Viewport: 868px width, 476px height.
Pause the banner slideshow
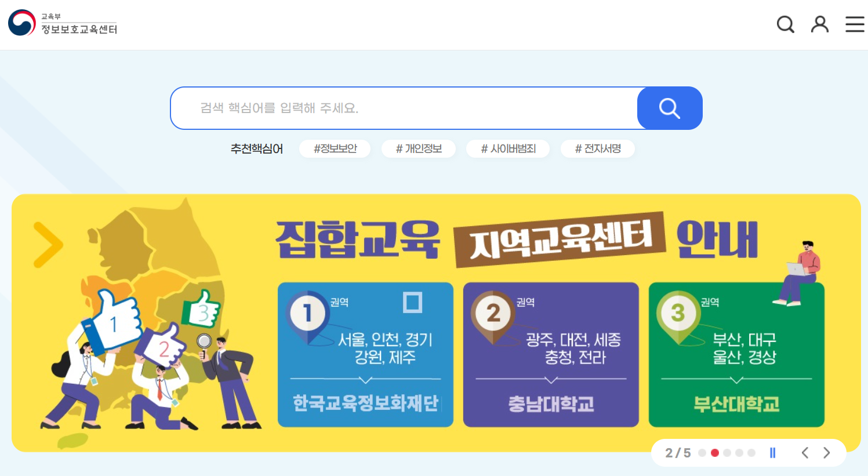(x=772, y=453)
